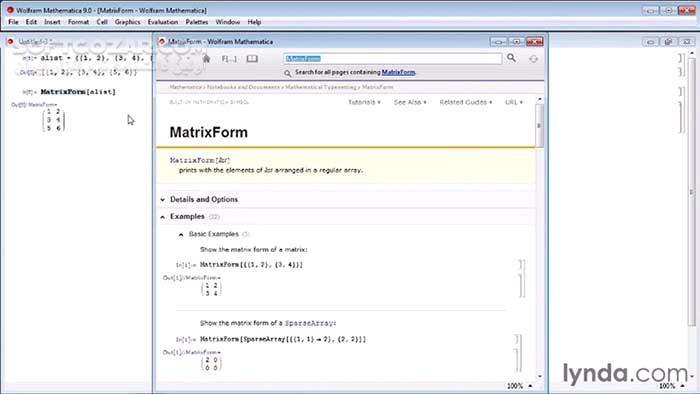Open the Help menu
The height and width of the screenshot is (394, 700).
pyautogui.click(x=254, y=22)
